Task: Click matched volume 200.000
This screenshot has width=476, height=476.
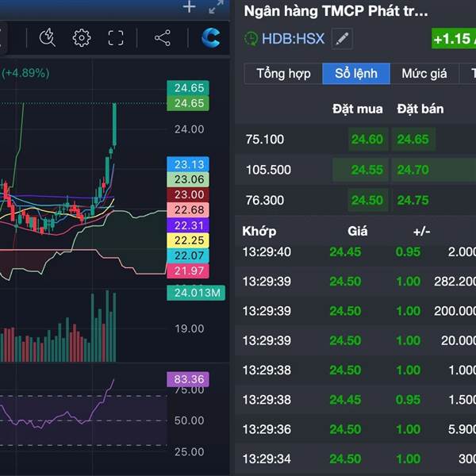Action: coord(455,311)
